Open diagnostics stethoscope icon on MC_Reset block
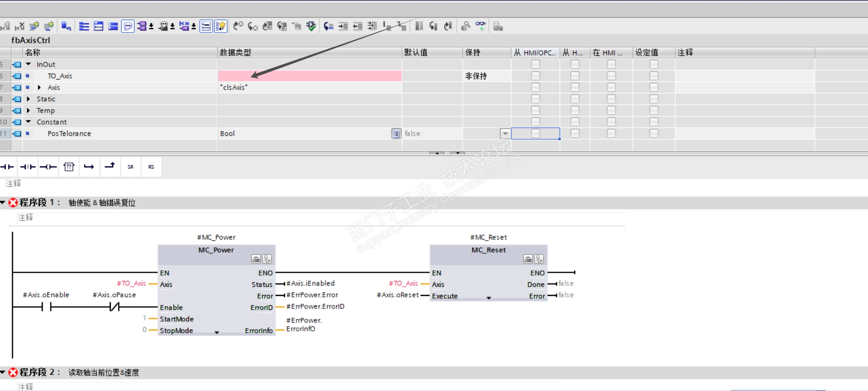Screen dimensions: 868x391 [539, 259]
